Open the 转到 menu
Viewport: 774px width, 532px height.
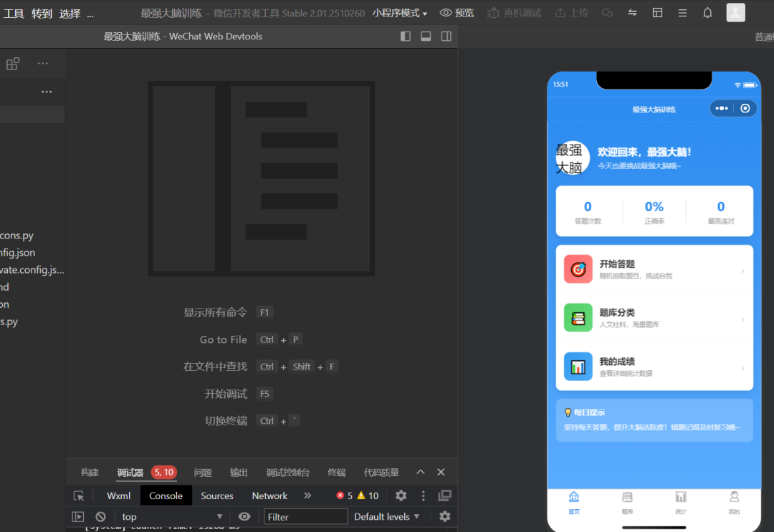coord(42,14)
